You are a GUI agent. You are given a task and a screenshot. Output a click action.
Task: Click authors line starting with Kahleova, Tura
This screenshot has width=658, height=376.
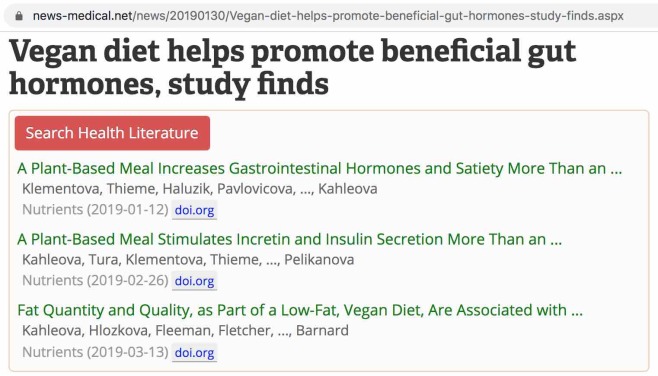(188, 260)
